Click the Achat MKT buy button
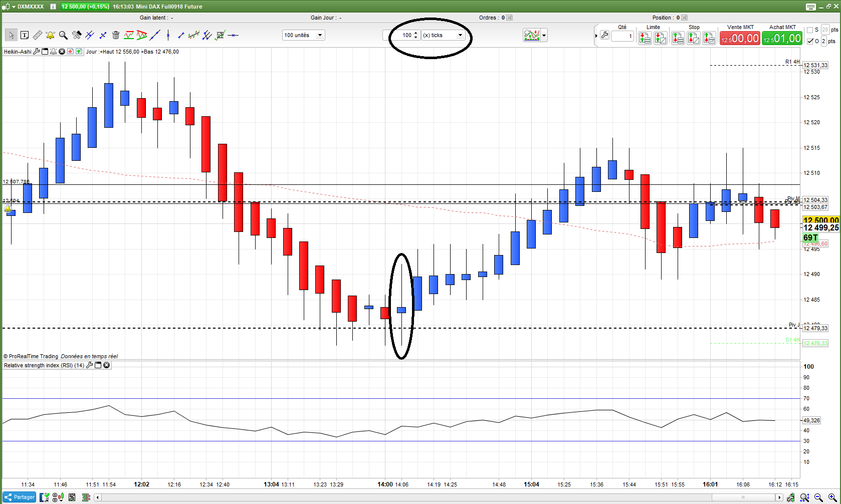841x504 pixels. (782, 38)
